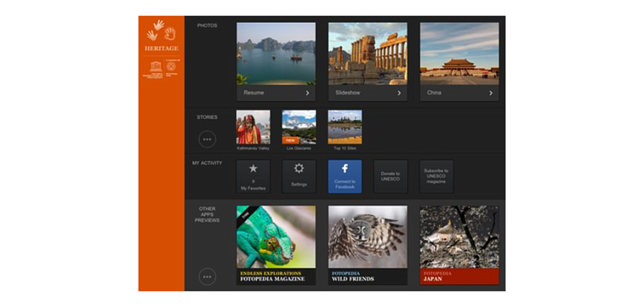
Task: Open the UNESCO logo in the sidebar
Action: tap(156, 66)
